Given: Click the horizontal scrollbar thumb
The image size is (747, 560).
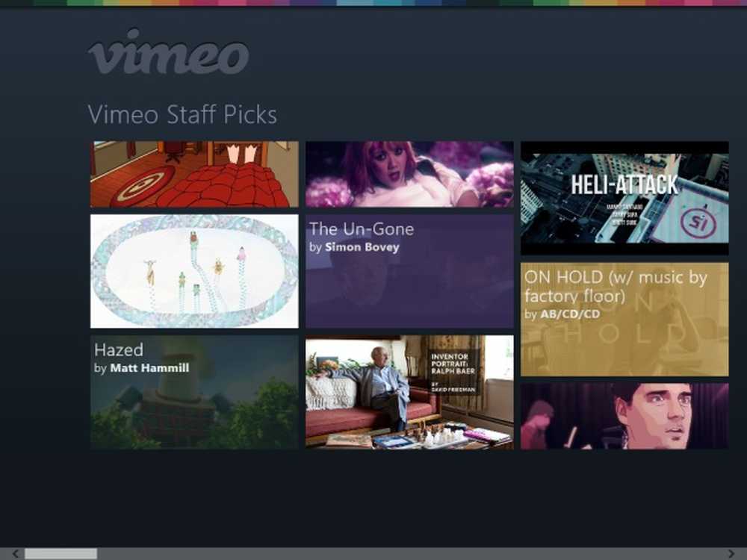Looking at the screenshot, I should point(61,553).
